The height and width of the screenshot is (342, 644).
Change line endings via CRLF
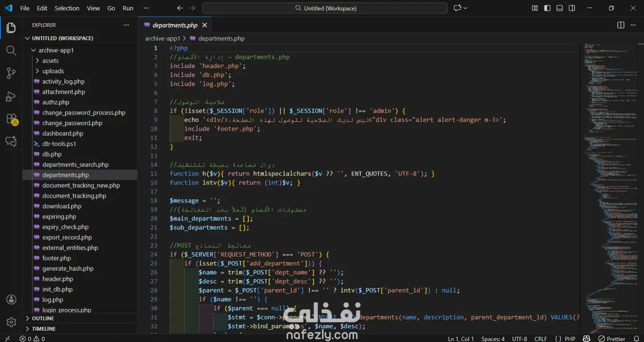coord(540,338)
